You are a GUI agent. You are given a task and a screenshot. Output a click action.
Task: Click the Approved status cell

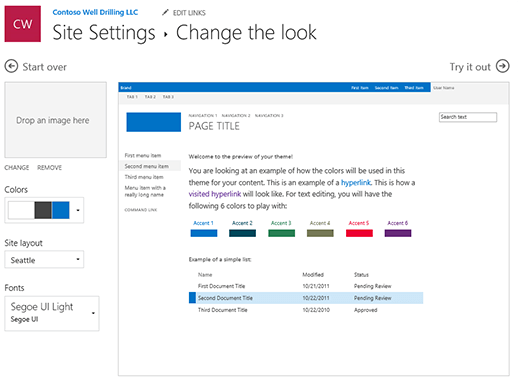366,310
